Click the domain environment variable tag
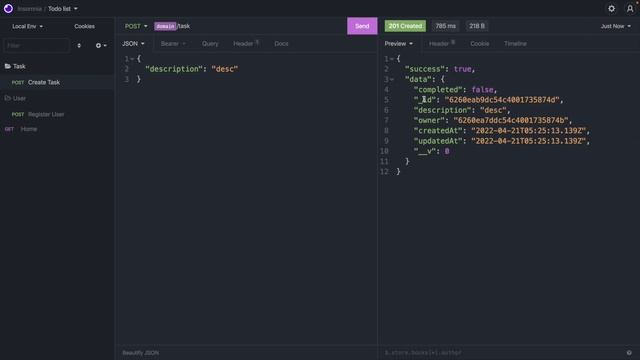Image resolution: width=640 pixels, height=360 pixels. (165, 26)
